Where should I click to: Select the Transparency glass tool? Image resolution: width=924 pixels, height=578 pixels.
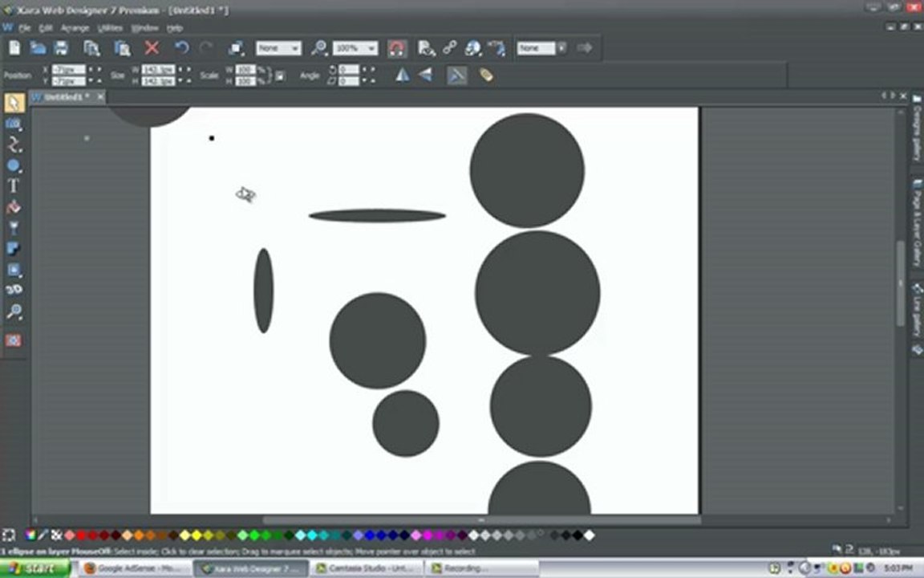point(14,228)
